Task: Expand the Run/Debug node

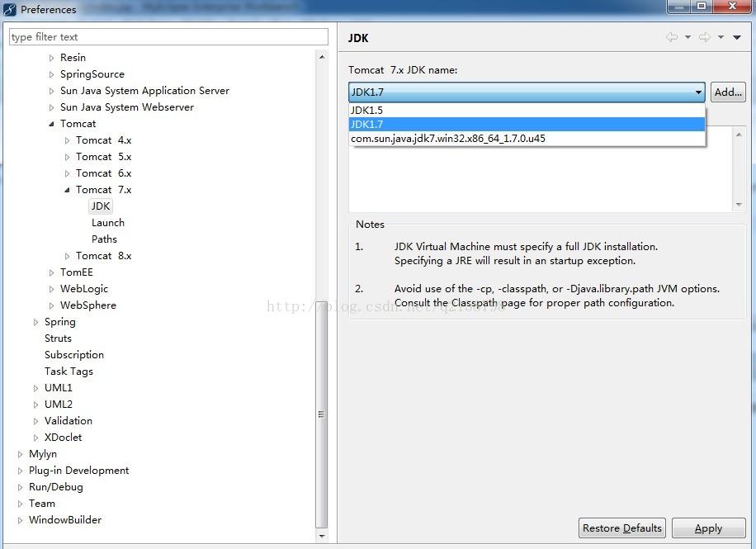Action: tap(20, 487)
